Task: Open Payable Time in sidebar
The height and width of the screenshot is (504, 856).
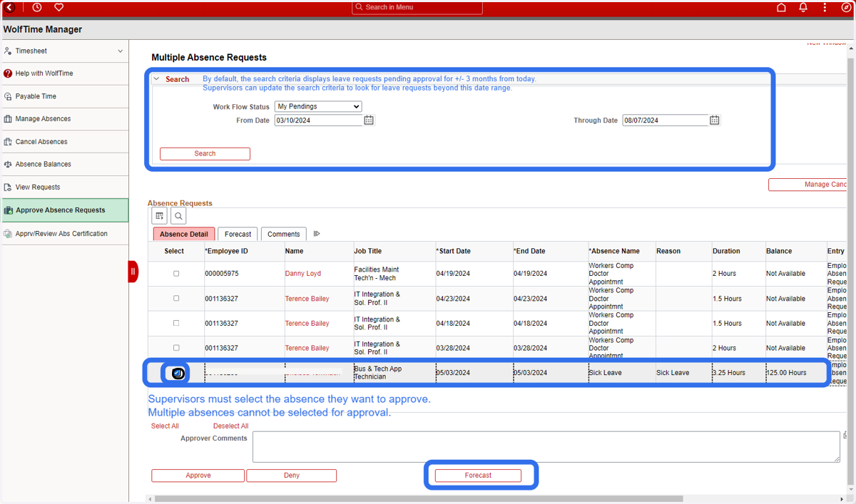Action: pyautogui.click(x=36, y=96)
